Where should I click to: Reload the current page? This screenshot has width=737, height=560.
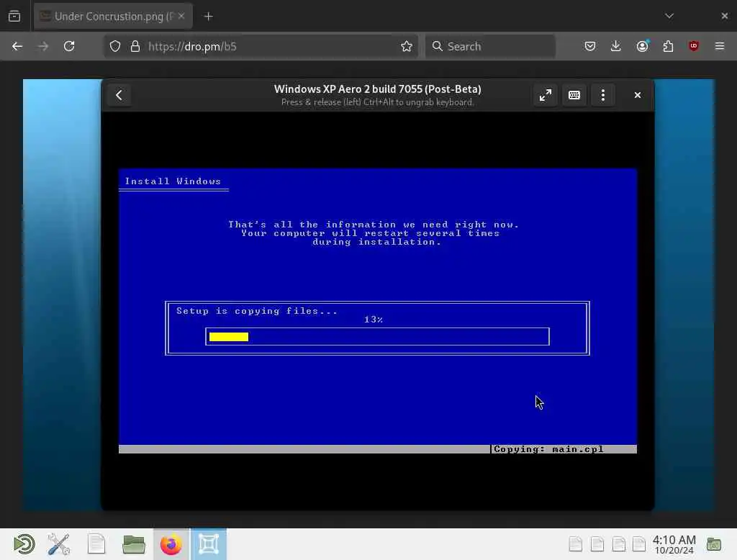[69, 46]
